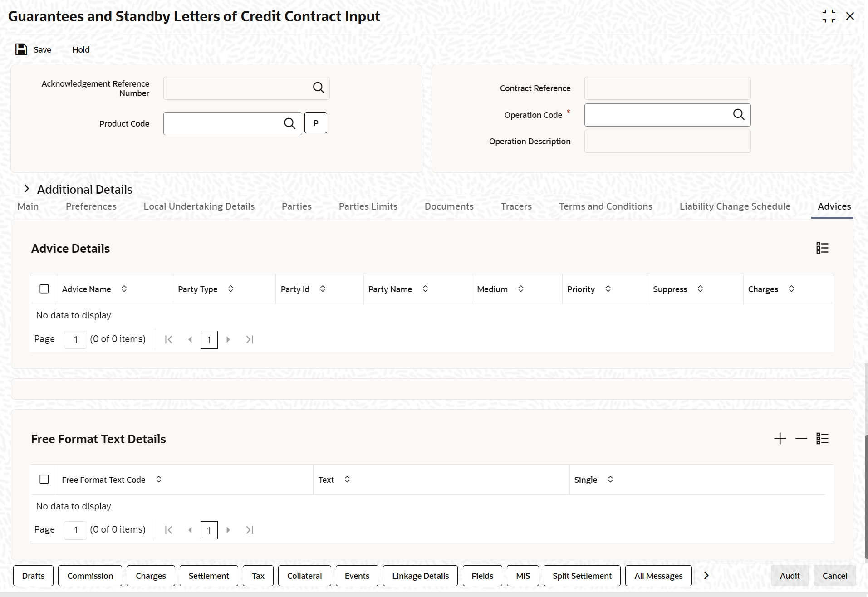868x597 pixels.
Task: Open Free Format Text single record view icon
Action: click(822, 439)
